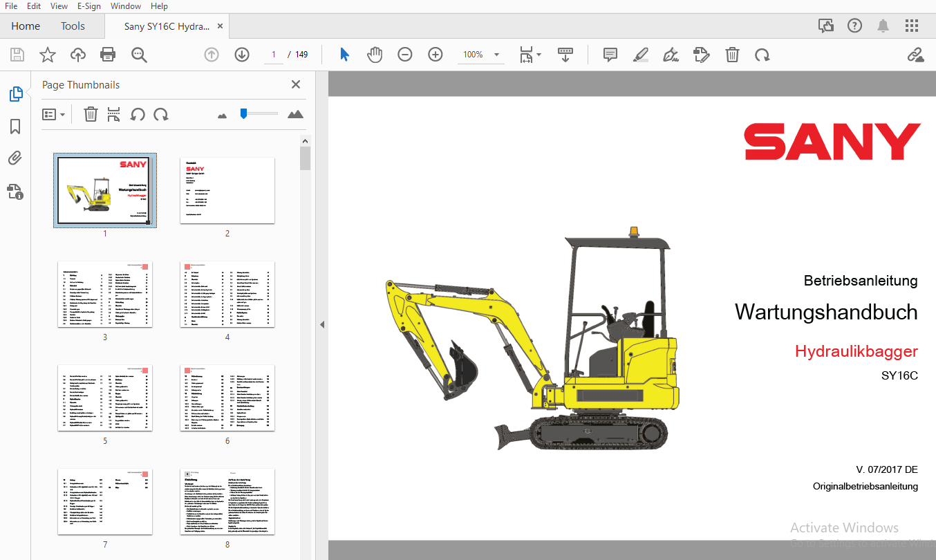
Task: Open the Bookmarks pane
Action: [x=15, y=127]
